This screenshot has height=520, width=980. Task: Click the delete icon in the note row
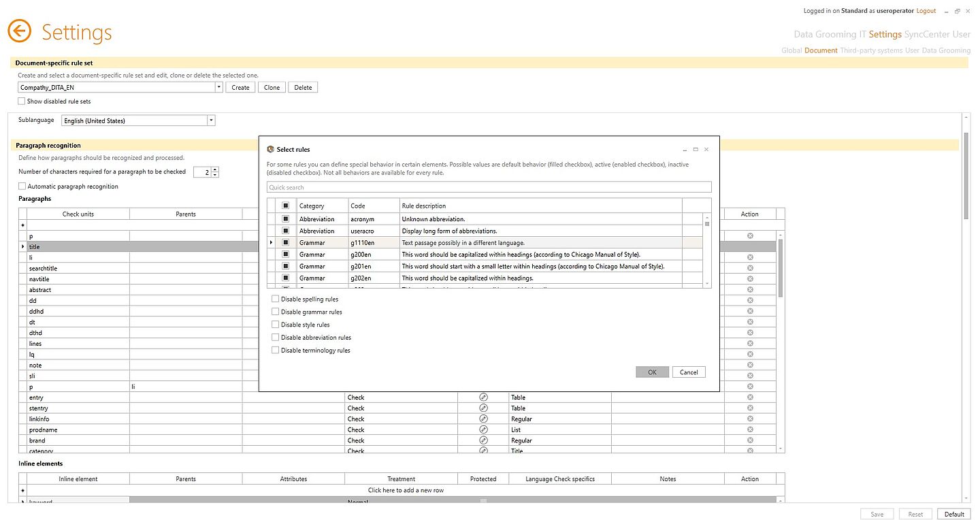[x=750, y=365]
